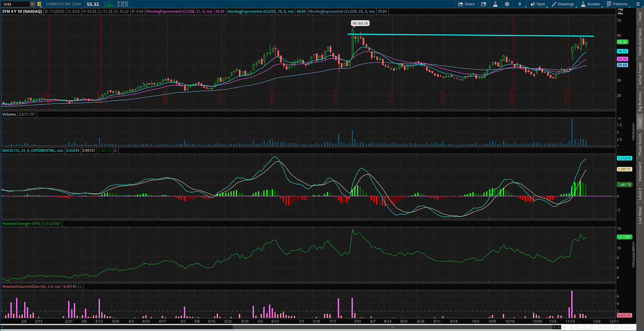Open the D timeframe selector
The height and width of the screenshot is (331, 644).
[520, 4]
